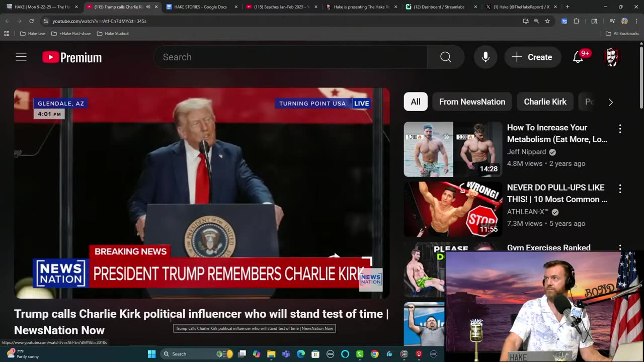Mute the Trump calls Charlie Kirk tab
Image resolution: width=644 pixels, height=362 pixels.
(x=148, y=7)
